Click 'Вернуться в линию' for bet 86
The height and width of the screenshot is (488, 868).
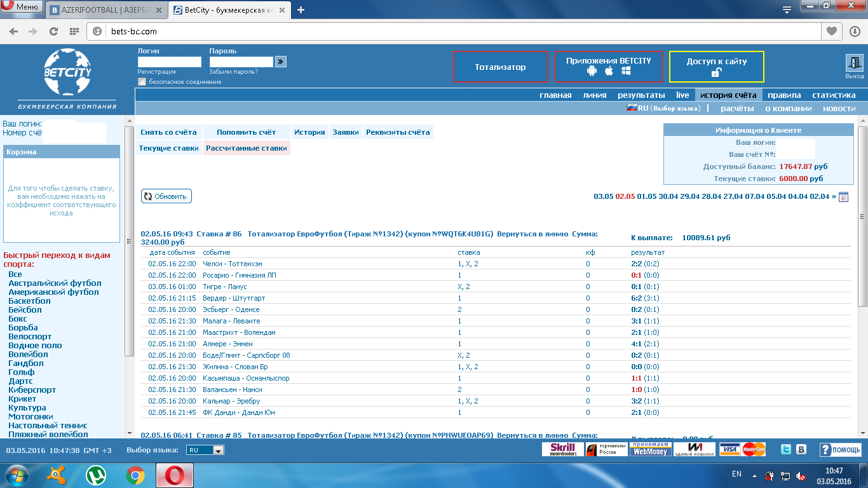click(x=532, y=234)
